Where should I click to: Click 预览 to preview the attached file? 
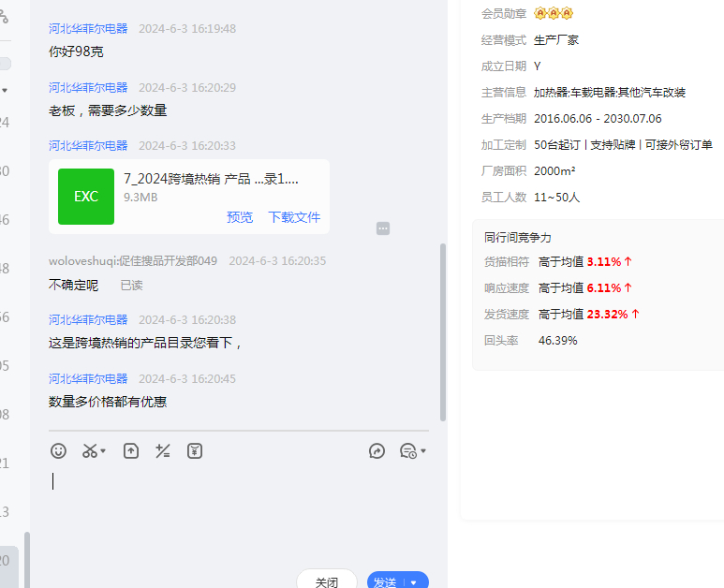point(240,217)
